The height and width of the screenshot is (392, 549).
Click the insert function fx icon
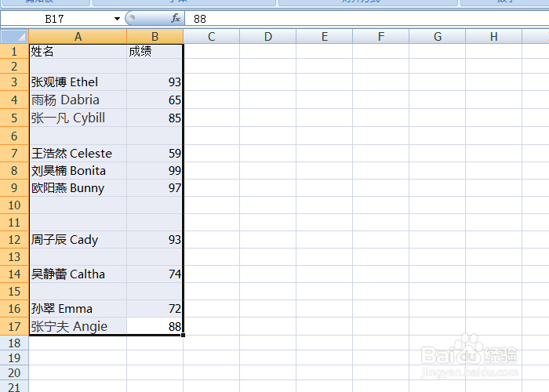point(176,18)
